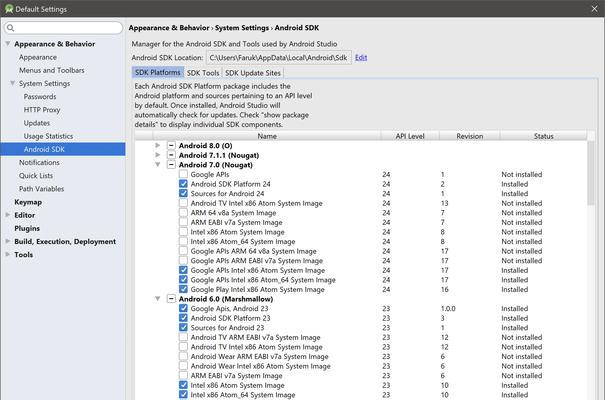Click the API Level column header
This screenshot has height=400, width=605.
click(x=409, y=136)
